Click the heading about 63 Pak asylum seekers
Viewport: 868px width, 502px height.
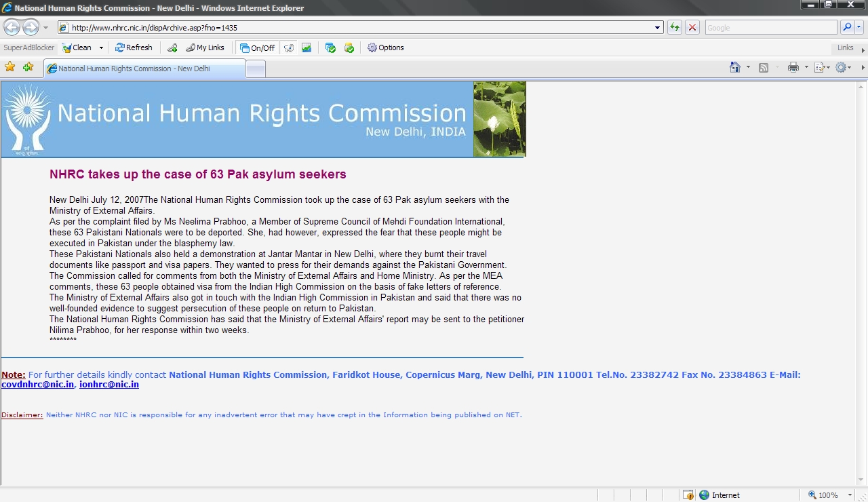198,174
